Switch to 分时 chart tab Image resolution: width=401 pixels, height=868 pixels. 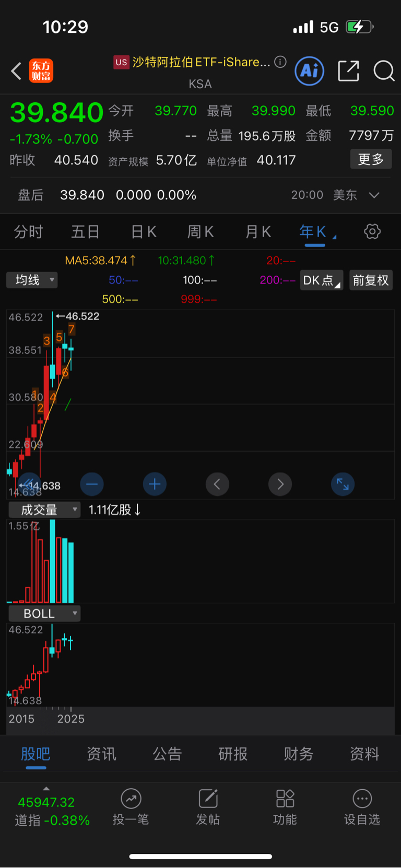pyautogui.click(x=28, y=232)
